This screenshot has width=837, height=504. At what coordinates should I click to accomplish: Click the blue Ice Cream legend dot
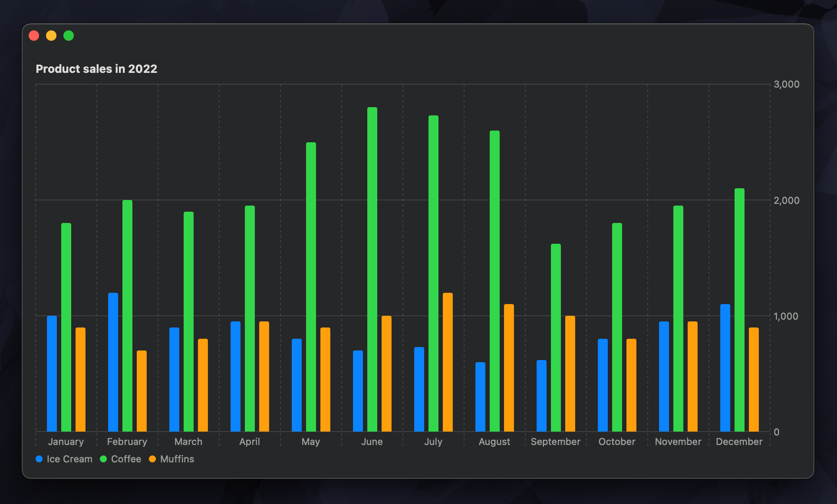[39, 458]
